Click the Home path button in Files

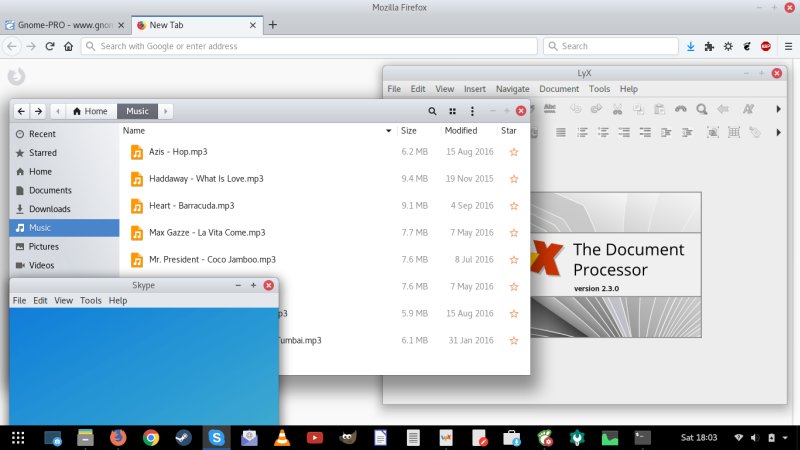pos(90,111)
